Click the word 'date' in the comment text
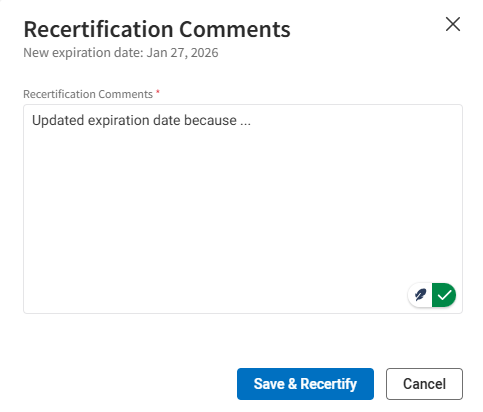 [167, 120]
